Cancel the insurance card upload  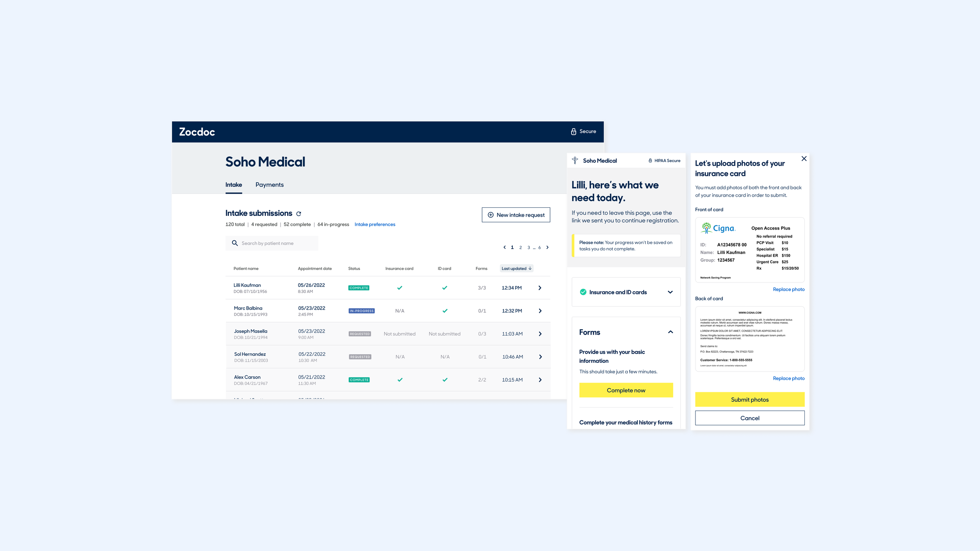pos(750,418)
